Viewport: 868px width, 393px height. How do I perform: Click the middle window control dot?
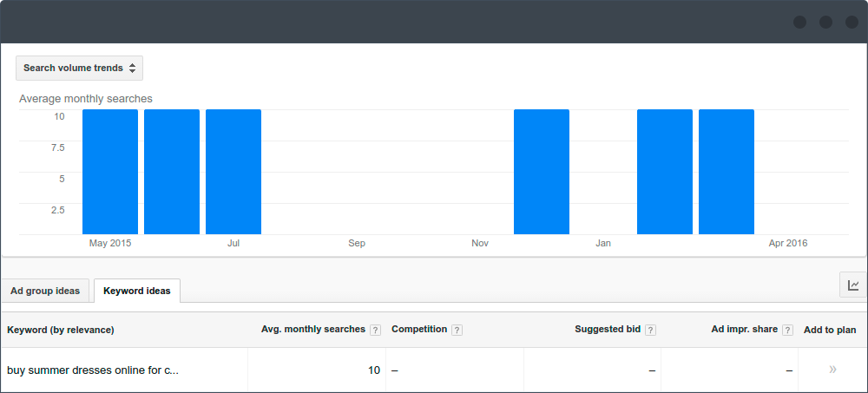[826, 23]
